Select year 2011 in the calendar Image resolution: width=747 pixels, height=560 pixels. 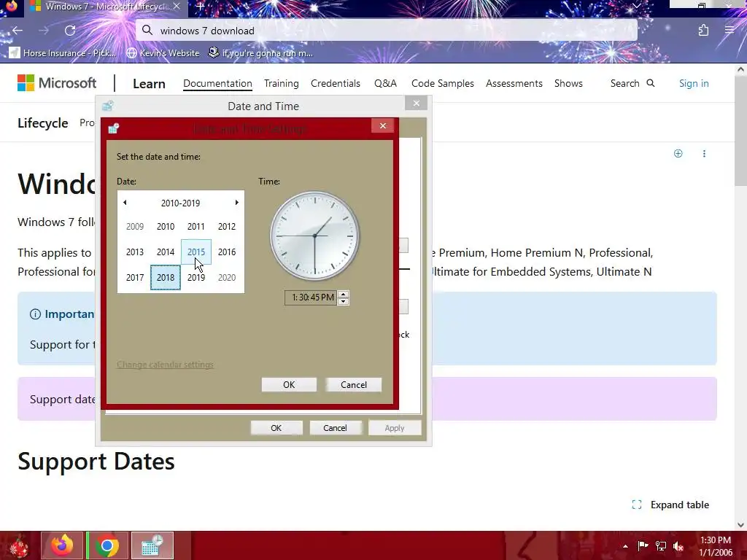[x=196, y=227]
